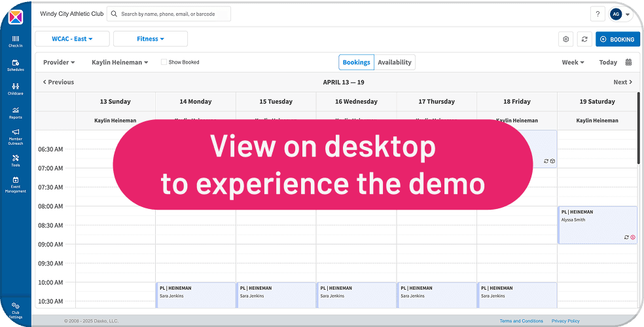Click the calendar vertical scrollbar
The image size is (644, 327).
(638, 128)
